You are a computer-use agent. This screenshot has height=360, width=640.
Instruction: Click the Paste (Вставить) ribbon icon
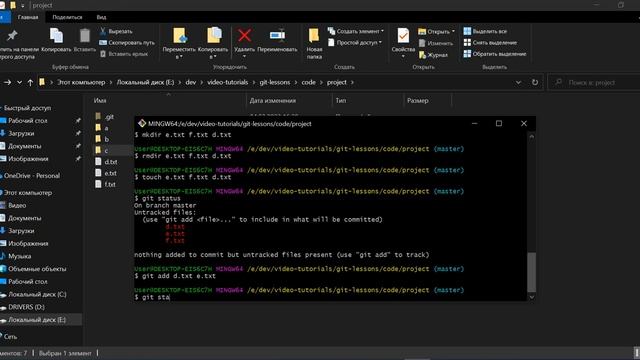click(84, 36)
